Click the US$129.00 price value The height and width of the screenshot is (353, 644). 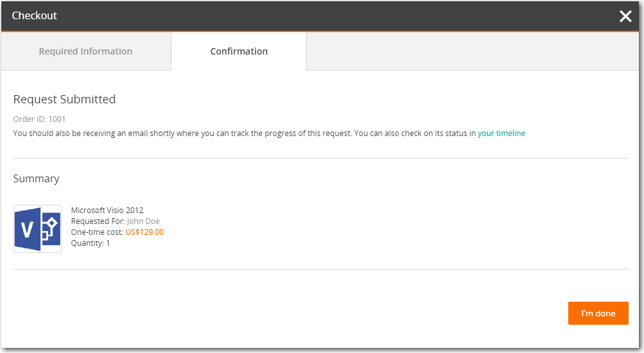pyautogui.click(x=144, y=232)
